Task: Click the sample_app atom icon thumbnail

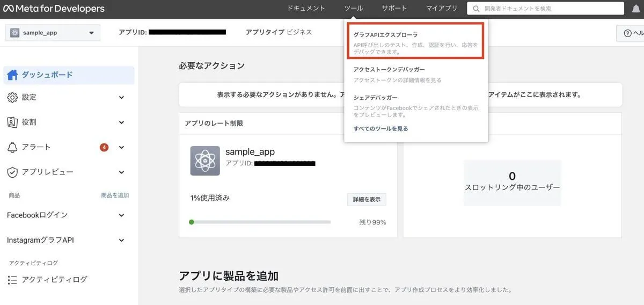Action: click(x=205, y=161)
